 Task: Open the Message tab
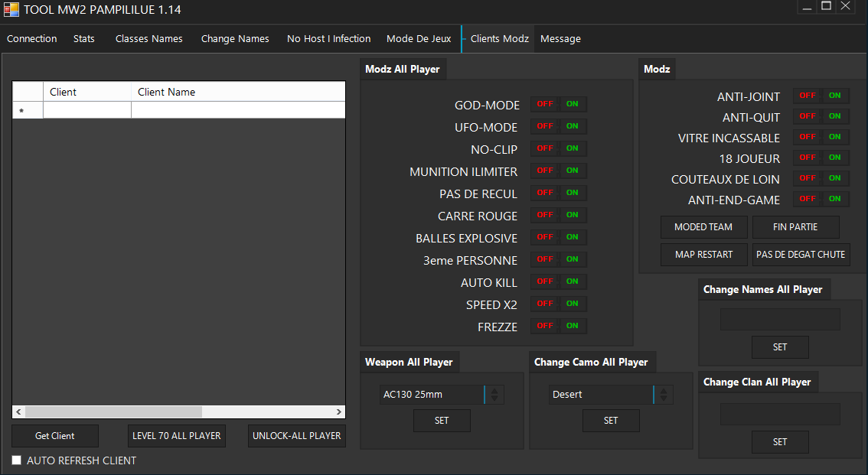coord(560,39)
